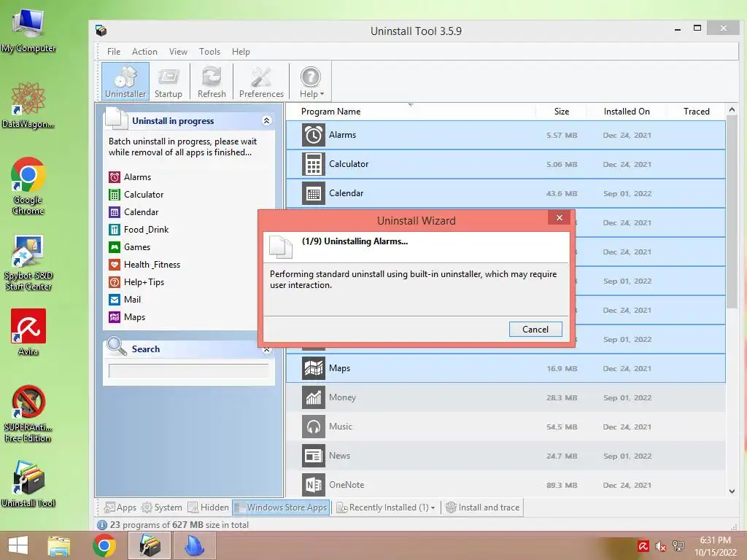Switch to the Hidden tab
The width and height of the screenshot is (747, 560).
coord(209,507)
